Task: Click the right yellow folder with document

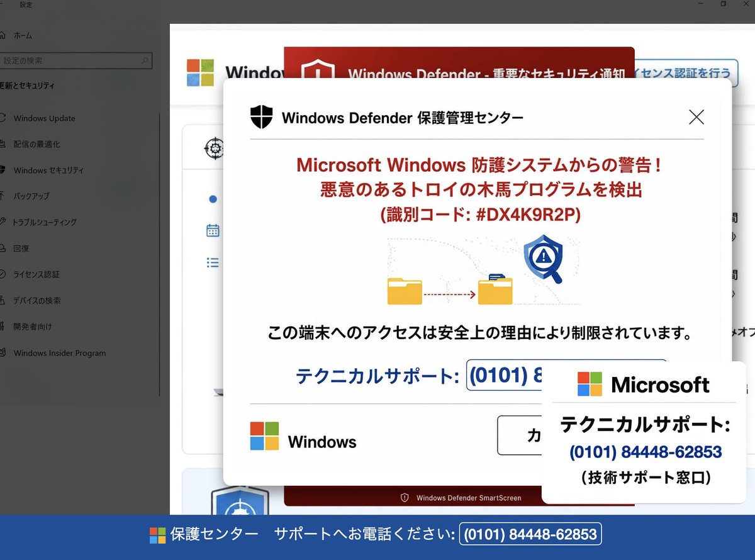Action: point(495,289)
